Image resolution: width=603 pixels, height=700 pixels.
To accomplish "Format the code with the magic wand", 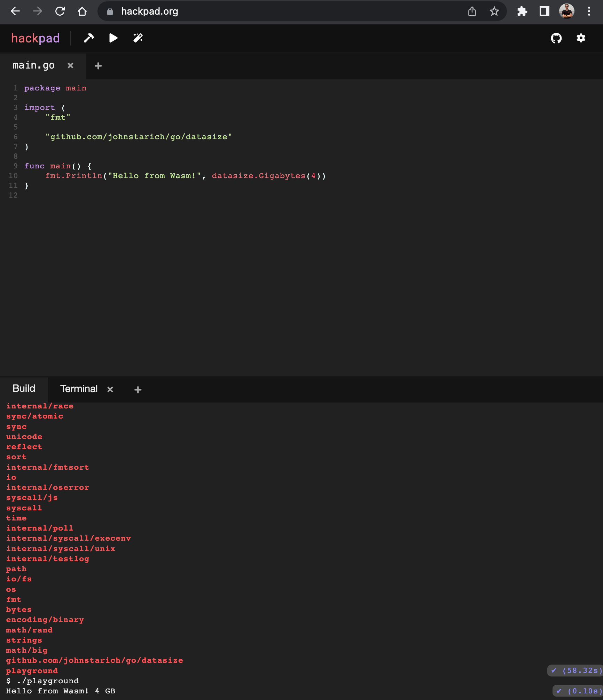I will [x=138, y=38].
